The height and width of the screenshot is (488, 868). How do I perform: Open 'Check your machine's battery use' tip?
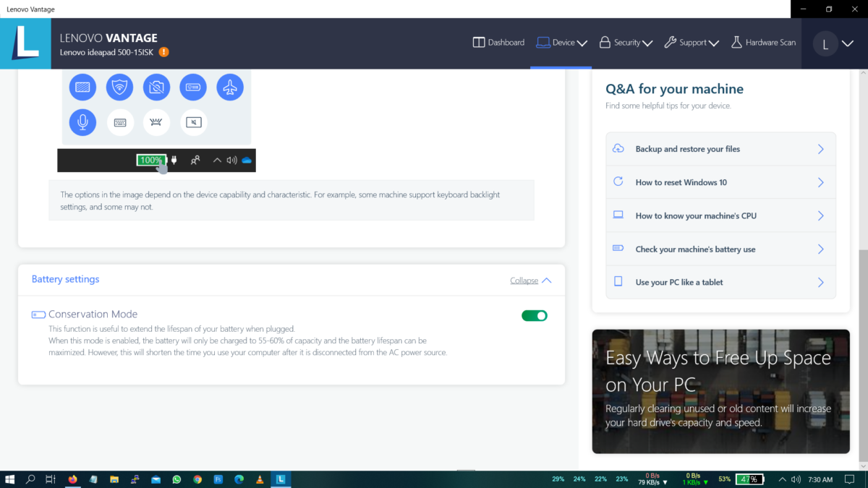[720, 249]
